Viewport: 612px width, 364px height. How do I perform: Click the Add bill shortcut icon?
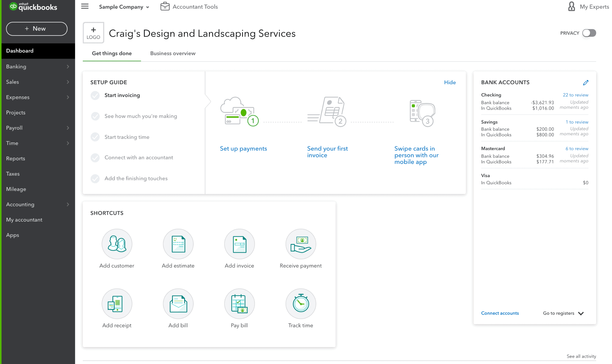(x=178, y=303)
